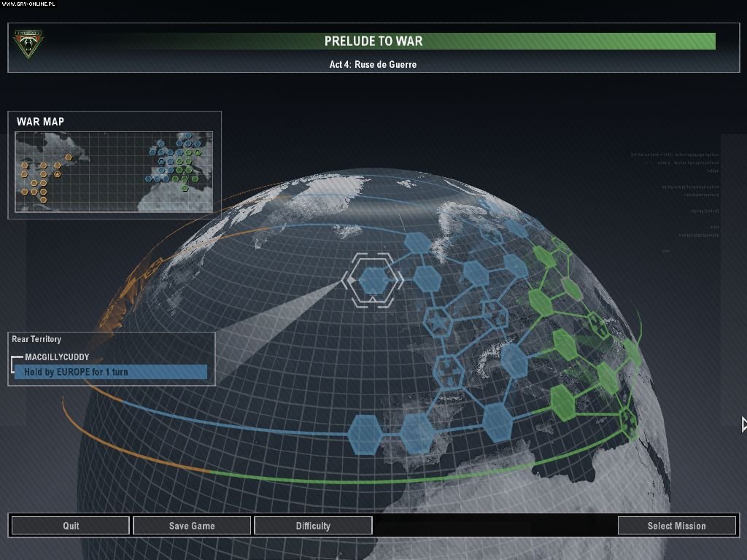Select the reticle-targeted MacGillycuddy hex on the globe

373,281
